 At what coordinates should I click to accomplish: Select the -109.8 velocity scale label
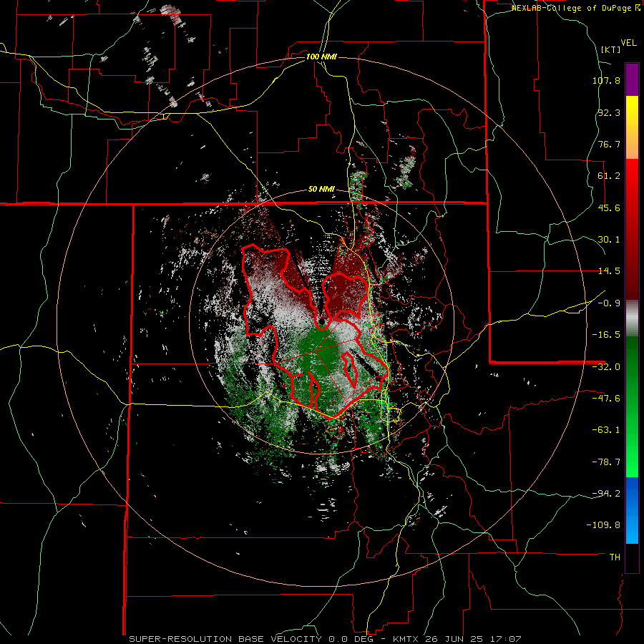pyautogui.click(x=603, y=525)
